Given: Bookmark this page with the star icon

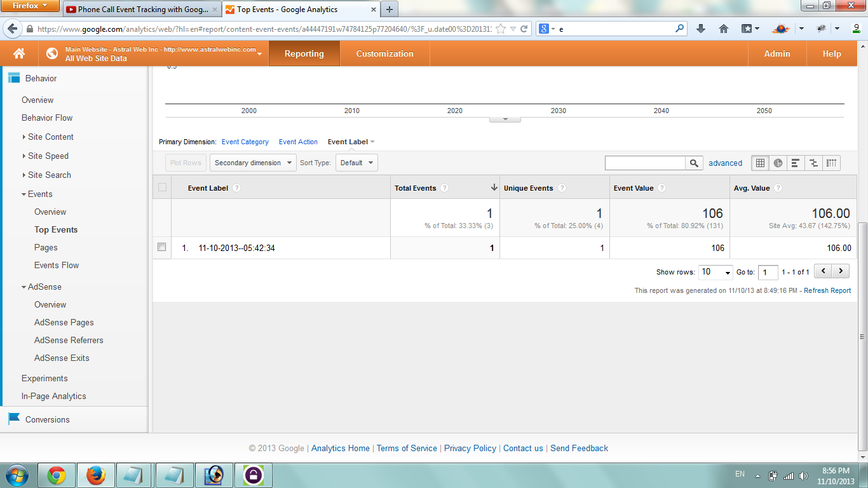Looking at the screenshot, I should point(501,29).
